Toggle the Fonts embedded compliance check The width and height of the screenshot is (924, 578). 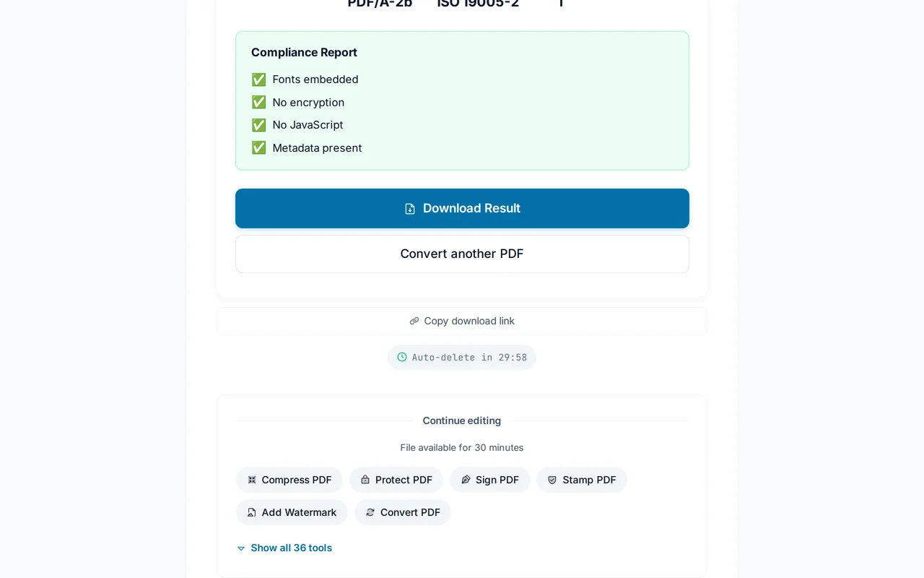(x=258, y=79)
